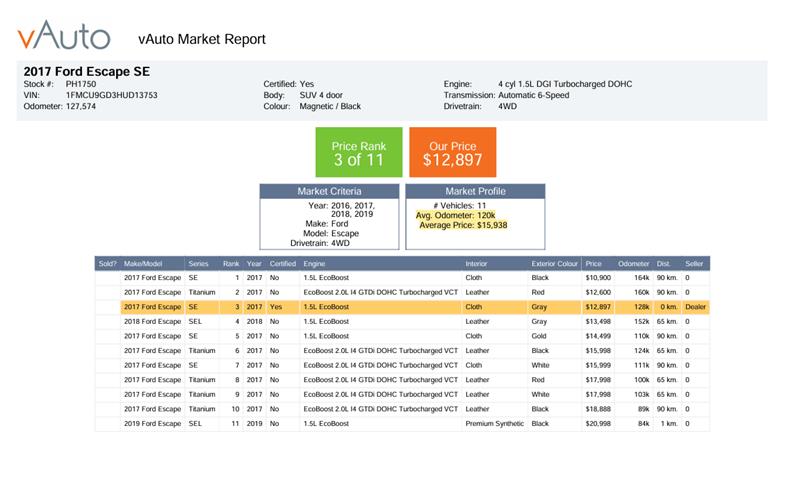Click the "Premium Synthetic" interior cell

tap(494, 424)
